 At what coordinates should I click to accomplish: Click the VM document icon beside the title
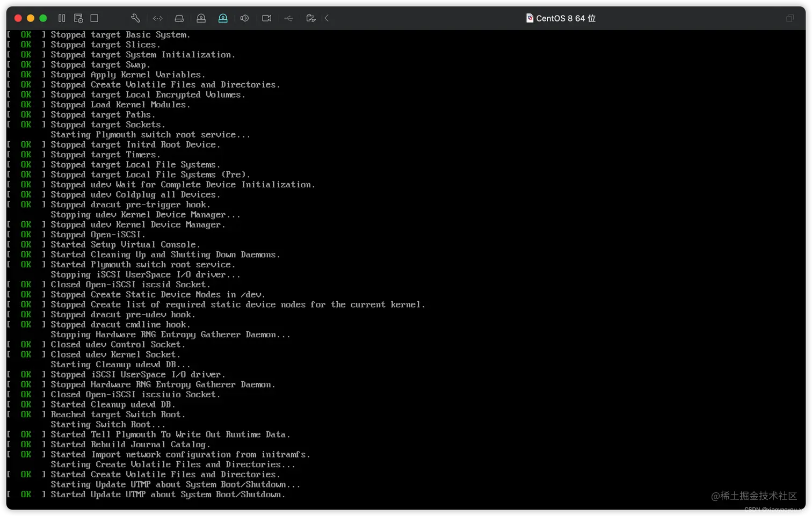(x=530, y=18)
